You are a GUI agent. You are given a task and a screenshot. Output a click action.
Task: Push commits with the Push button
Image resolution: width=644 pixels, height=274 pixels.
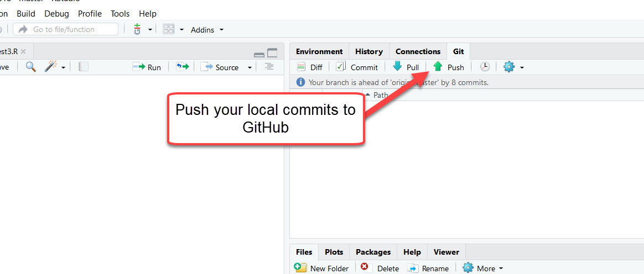click(x=449, y=67)
